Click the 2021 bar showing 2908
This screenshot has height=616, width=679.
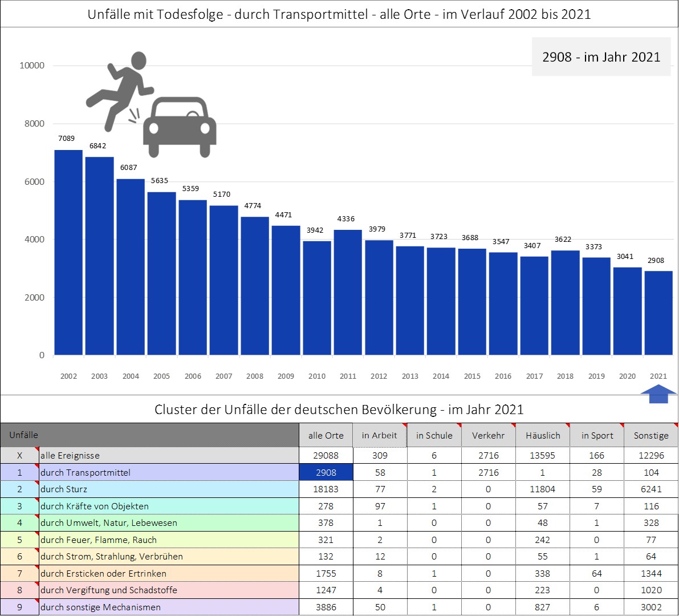658,313
